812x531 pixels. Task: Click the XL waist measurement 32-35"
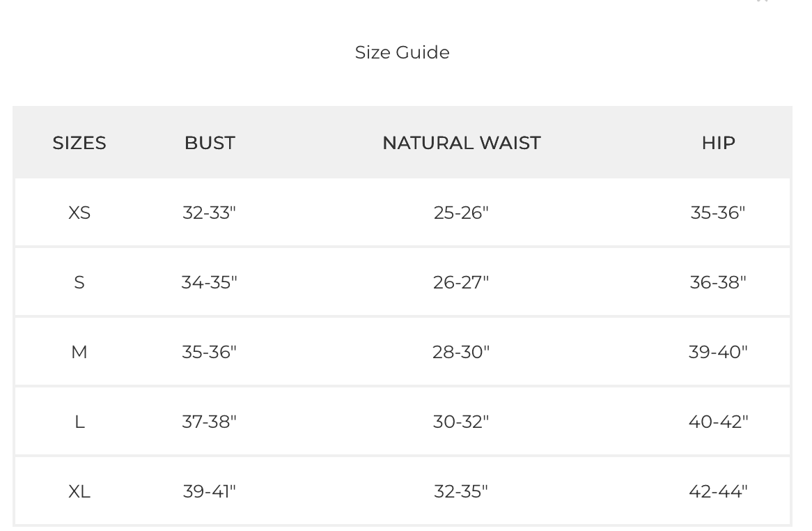(x=461, y=491)
